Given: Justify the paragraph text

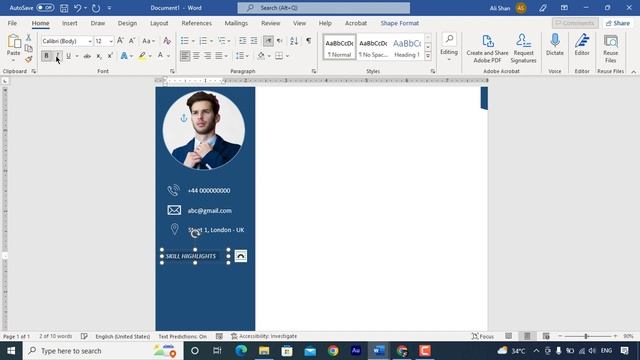Looking at the screenshot, I should [x=219, y=56].
